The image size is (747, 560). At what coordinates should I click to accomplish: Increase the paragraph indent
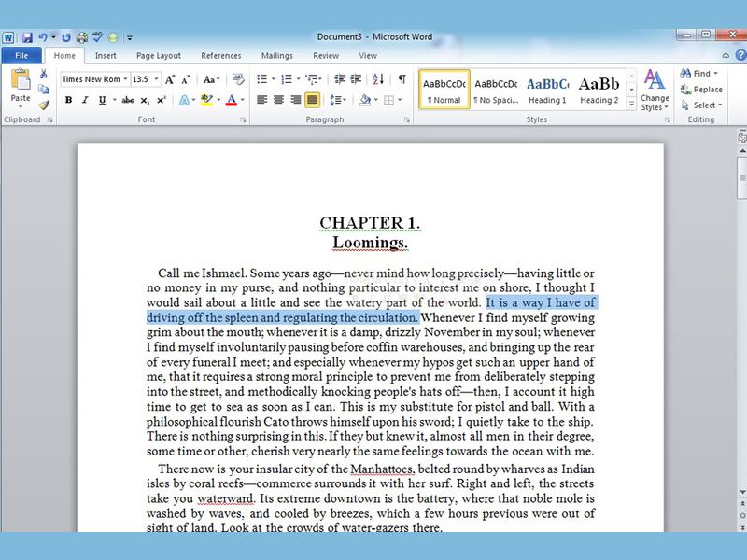(356, 79)
